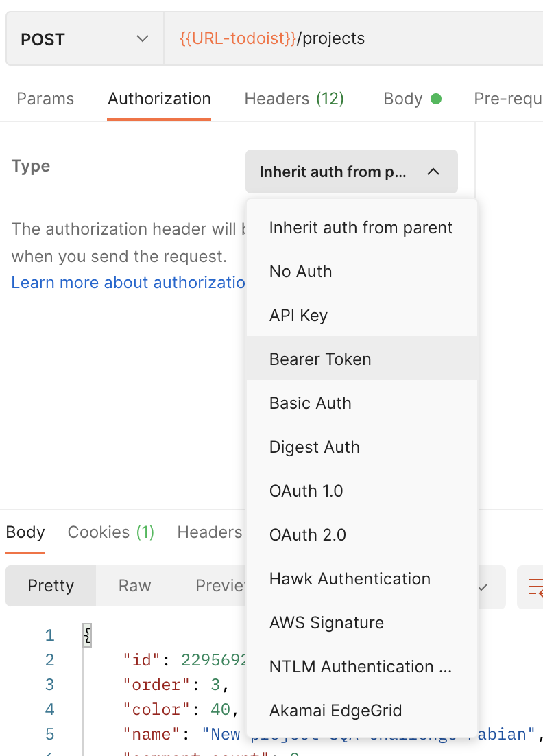Open the Params tab
The width and height of the screenshot is (543, 756).
[45, 98]
